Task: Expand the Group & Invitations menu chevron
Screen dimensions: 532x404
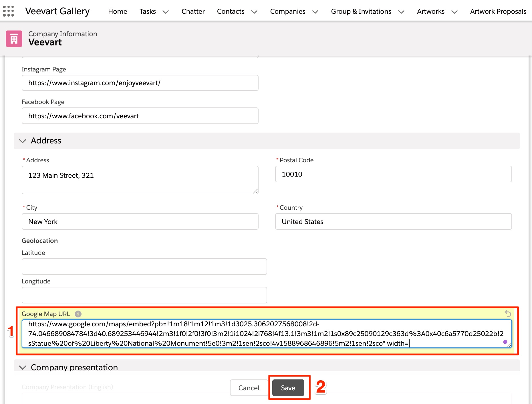Action: (401, 12)
